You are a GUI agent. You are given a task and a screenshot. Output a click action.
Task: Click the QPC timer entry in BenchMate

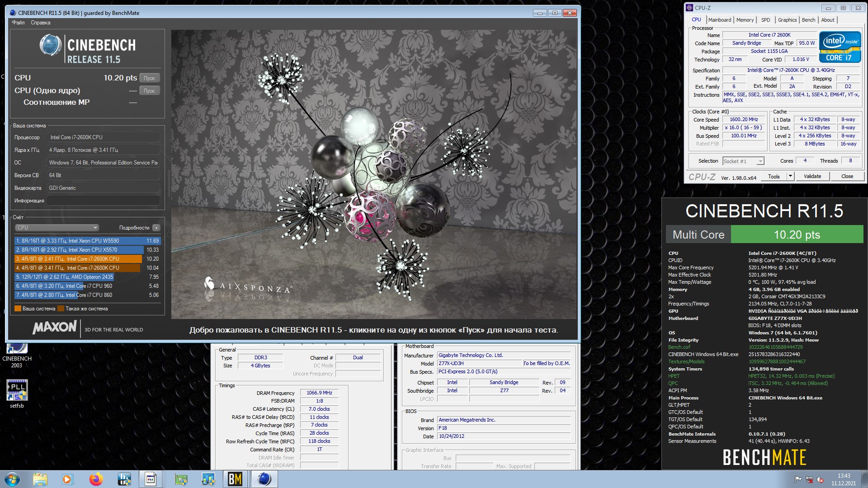point(673,384)
